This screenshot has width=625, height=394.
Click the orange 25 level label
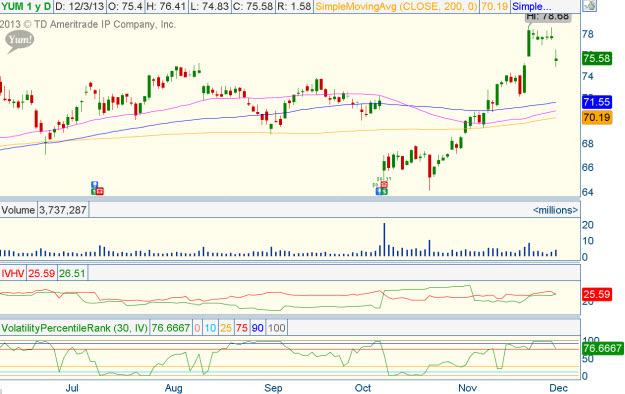pos(226,328)
